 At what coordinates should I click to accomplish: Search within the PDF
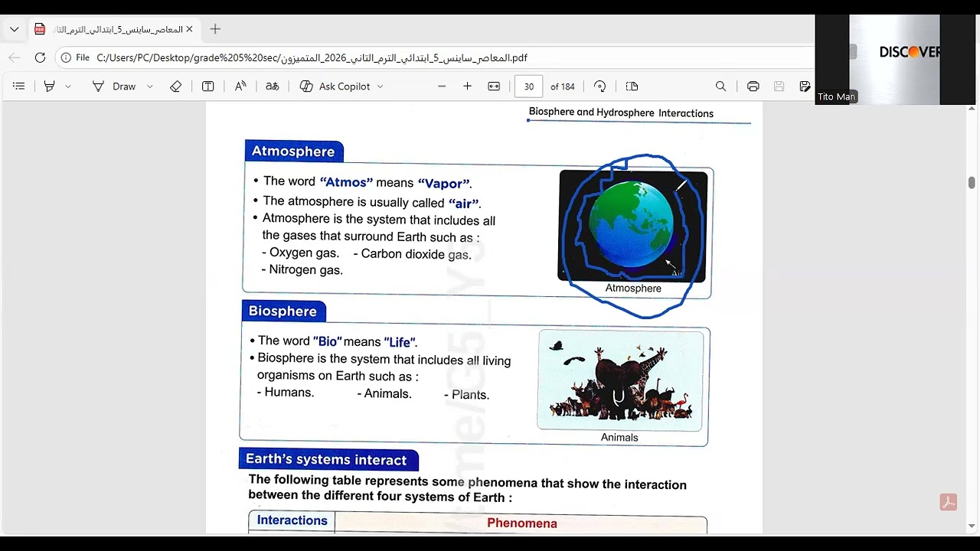click(720, 86)
